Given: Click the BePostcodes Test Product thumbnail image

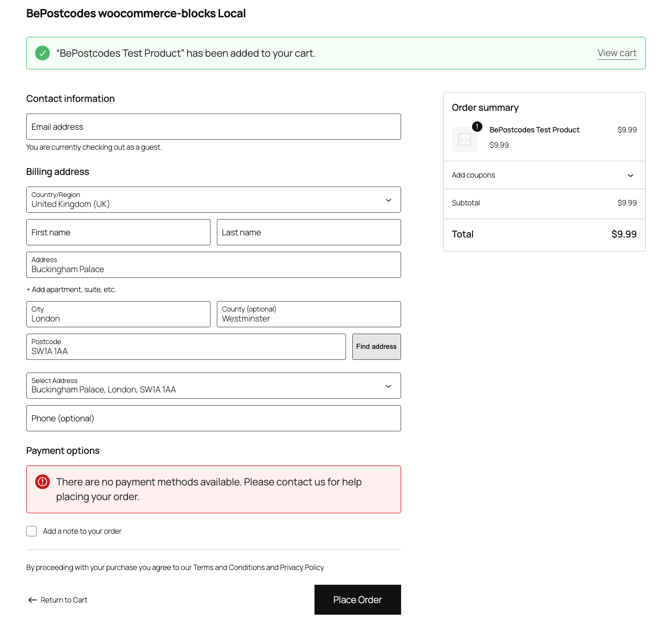Looking at the screenshot, I should (465, 139).
